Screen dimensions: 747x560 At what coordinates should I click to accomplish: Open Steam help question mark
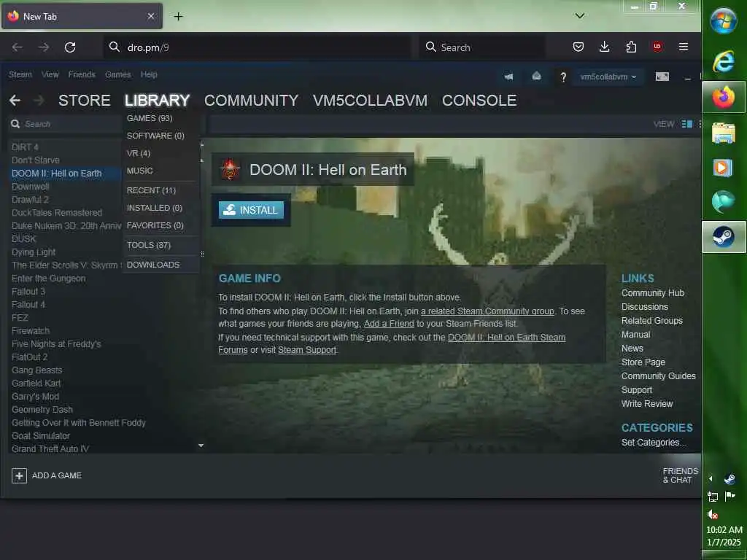pos(563,77)
